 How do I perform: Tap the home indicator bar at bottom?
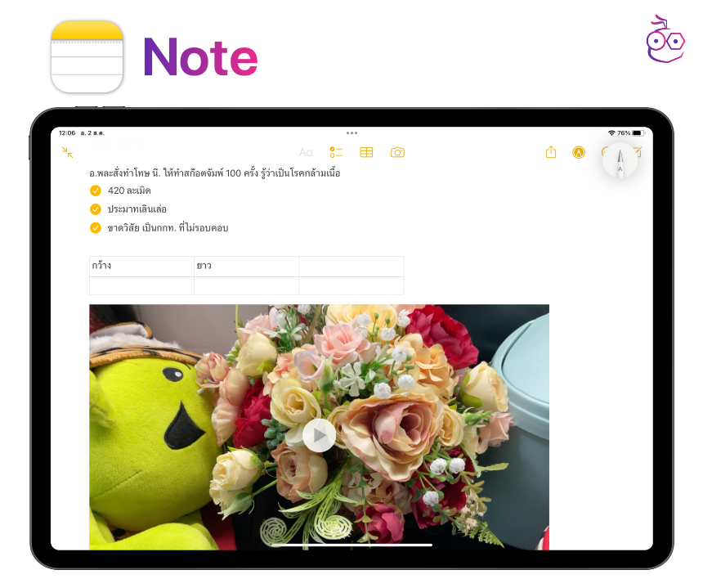pyautogui.click(x=351, y=545)
